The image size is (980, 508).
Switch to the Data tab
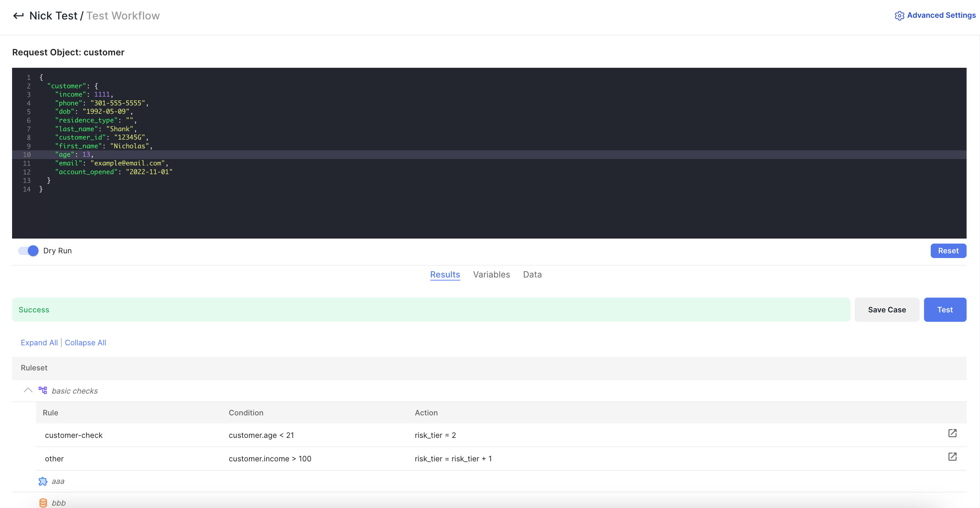coord(532,274)
